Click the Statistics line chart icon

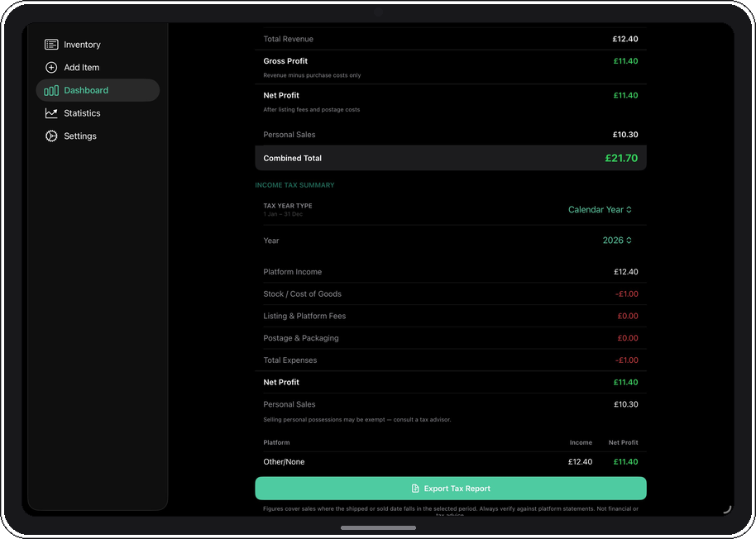coord(51,113)
